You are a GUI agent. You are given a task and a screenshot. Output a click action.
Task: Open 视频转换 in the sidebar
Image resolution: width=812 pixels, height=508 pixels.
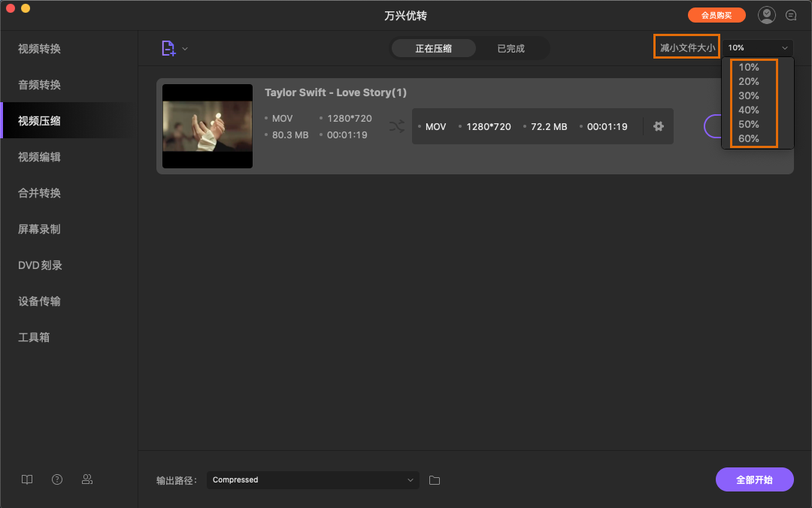click(x=40, y=49)
